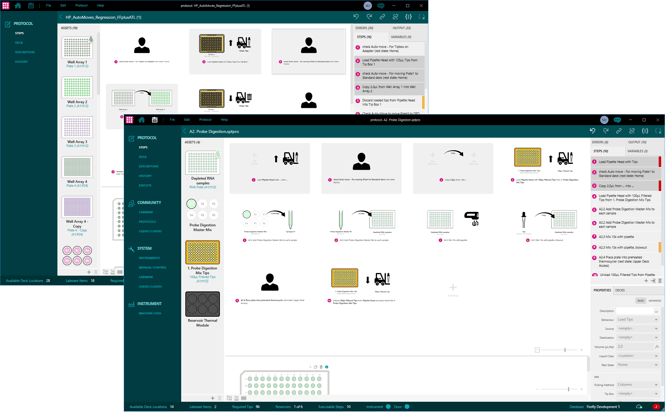Click the curly braces icon in the back window toolbar
This screenshot has height=419, width=670.
pyautogui.click(x=408, y=17)
